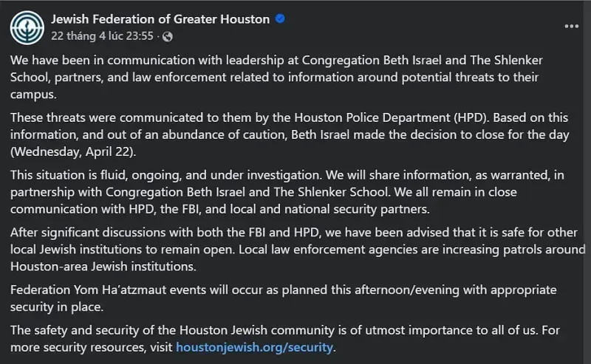Screen dimensions: 591x364
Task: Open the three-dot post options menu
Action: (x=571, y=27)
